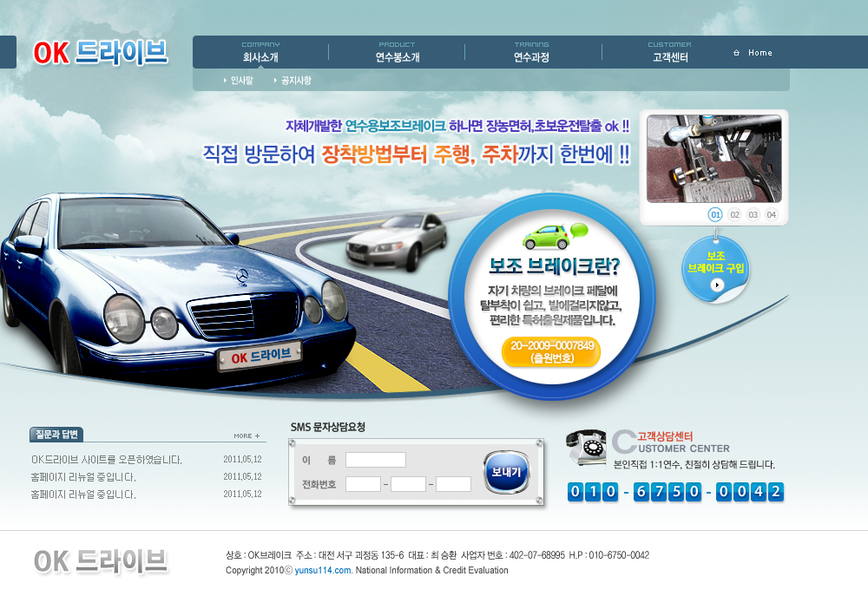Open the 공지사항 submenu item

point(296,81)
